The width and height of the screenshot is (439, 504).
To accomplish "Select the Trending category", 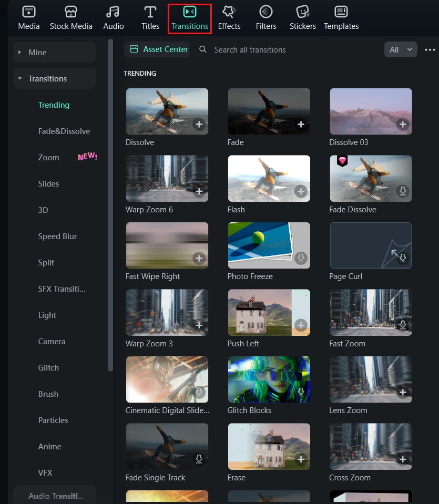I will pyautogui.click(x=54, y=105).
